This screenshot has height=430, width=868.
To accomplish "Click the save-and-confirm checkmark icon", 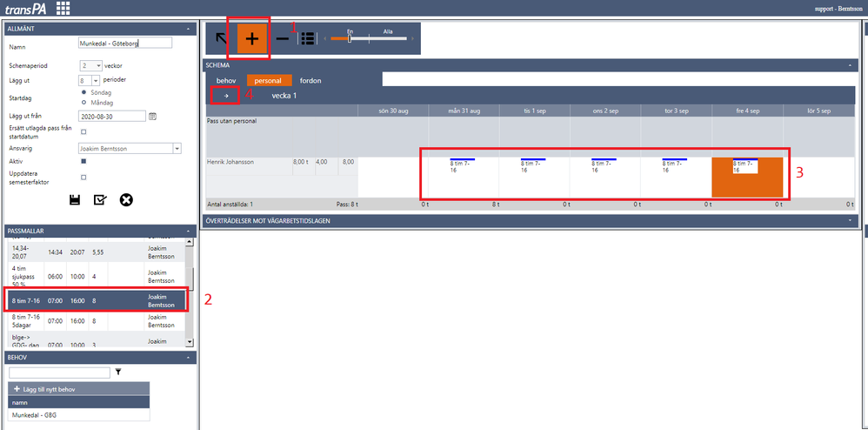I will click(x=100, y=200).
